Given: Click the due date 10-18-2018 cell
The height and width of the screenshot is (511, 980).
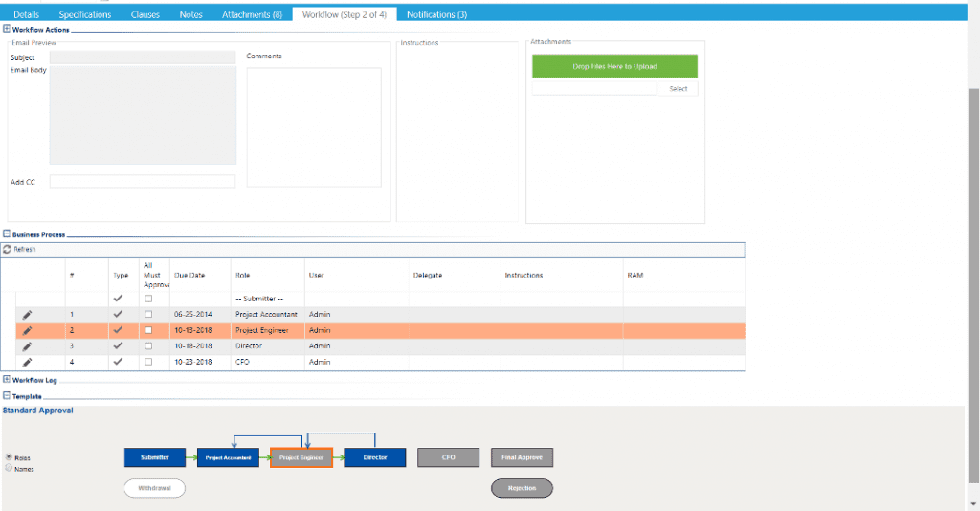Looking at the screenshot, I should pyautogui.click(x=193, y=346).
